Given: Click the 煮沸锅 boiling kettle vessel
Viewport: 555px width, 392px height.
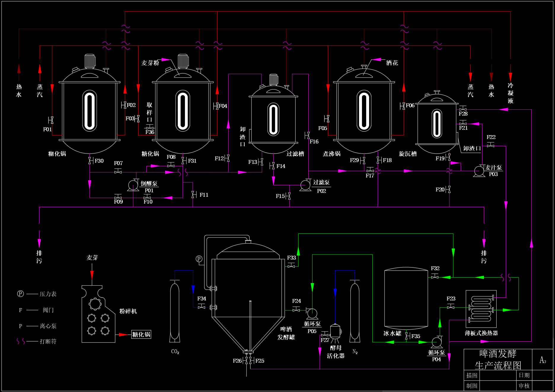Looking at the screenshot, I should [364, 110].
